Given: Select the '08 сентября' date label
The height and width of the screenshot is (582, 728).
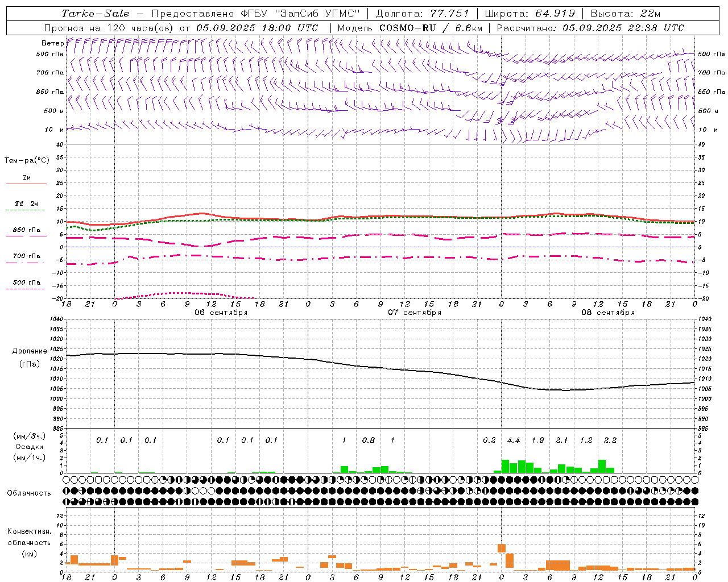Looking at the screenshot, I should pos(608,313).
